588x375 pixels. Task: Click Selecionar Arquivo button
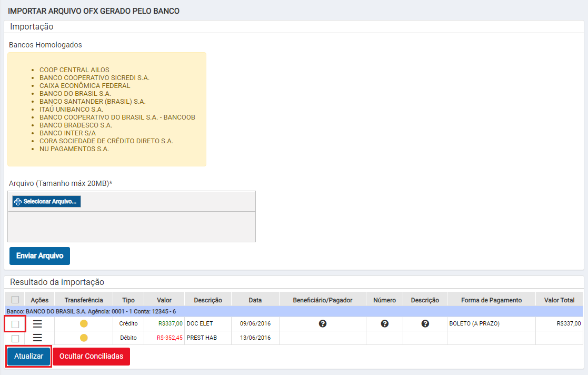[x=46, y=202]
